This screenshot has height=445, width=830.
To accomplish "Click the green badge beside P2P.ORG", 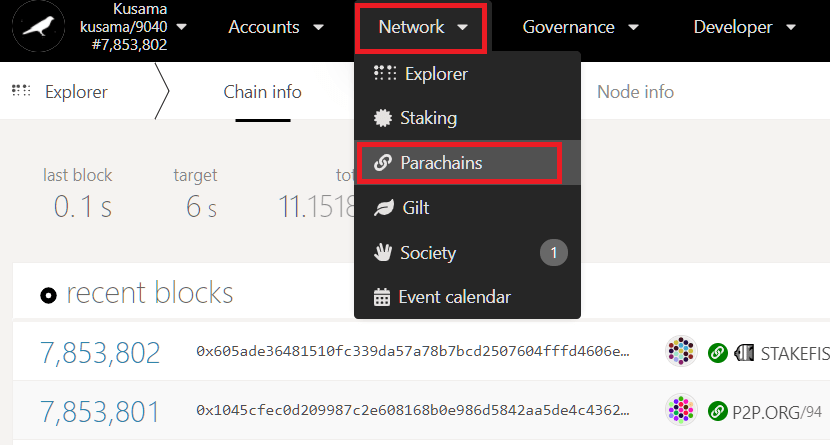I will tap(718, 410).
